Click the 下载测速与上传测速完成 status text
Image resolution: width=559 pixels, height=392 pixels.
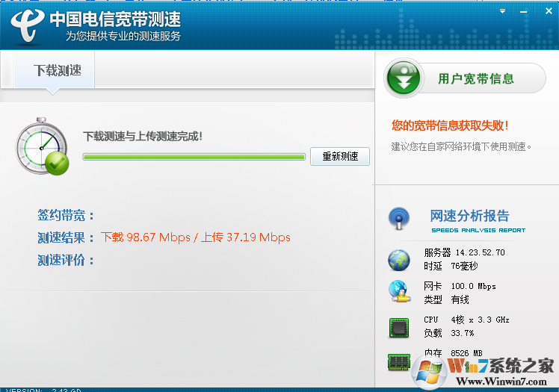coord(143,136)
